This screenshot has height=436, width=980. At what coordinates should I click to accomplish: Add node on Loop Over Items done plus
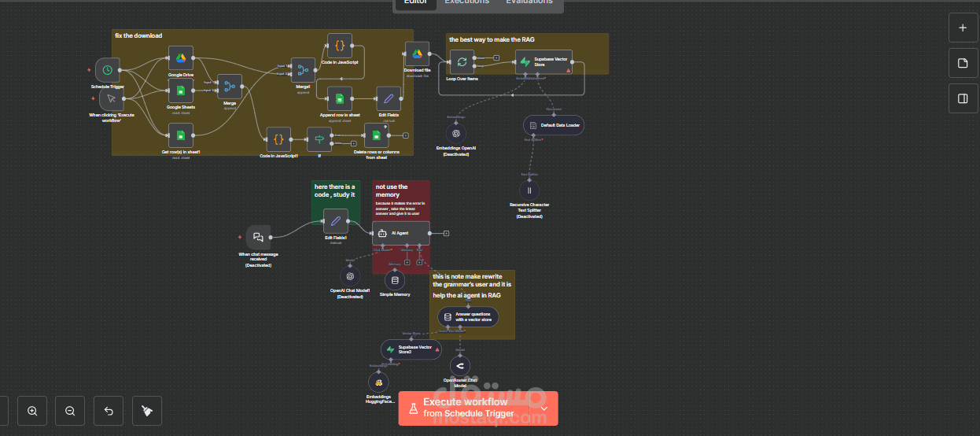click(x=496, y=57)
